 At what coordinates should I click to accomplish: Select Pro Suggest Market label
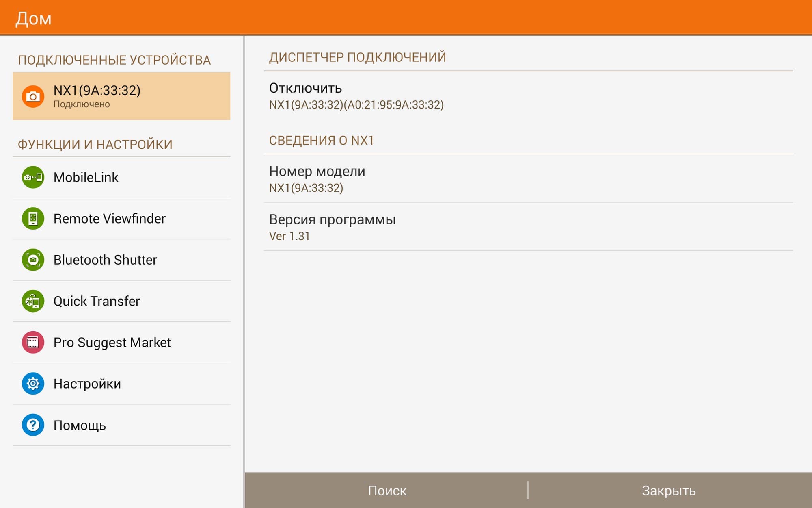point(112,342)
